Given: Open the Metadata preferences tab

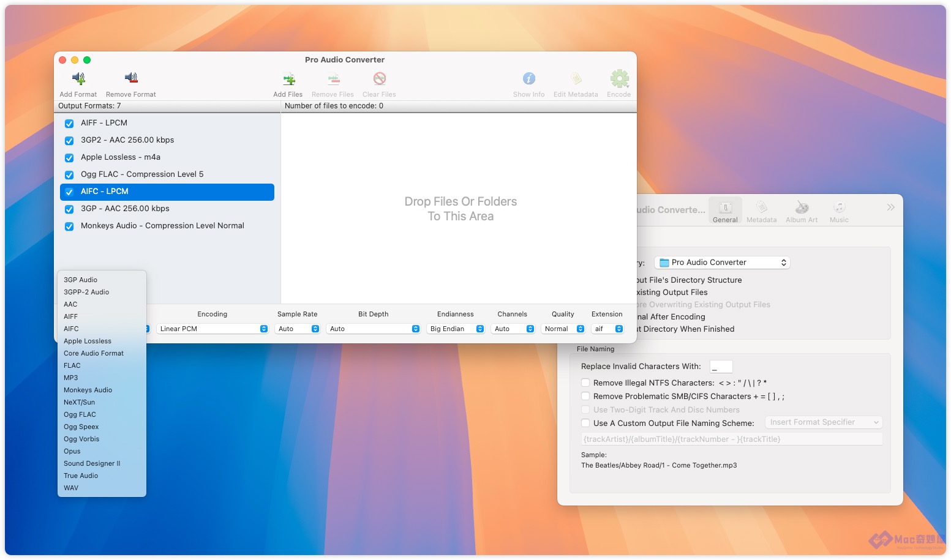Looking at the screenshot, I should coord(761,211).
